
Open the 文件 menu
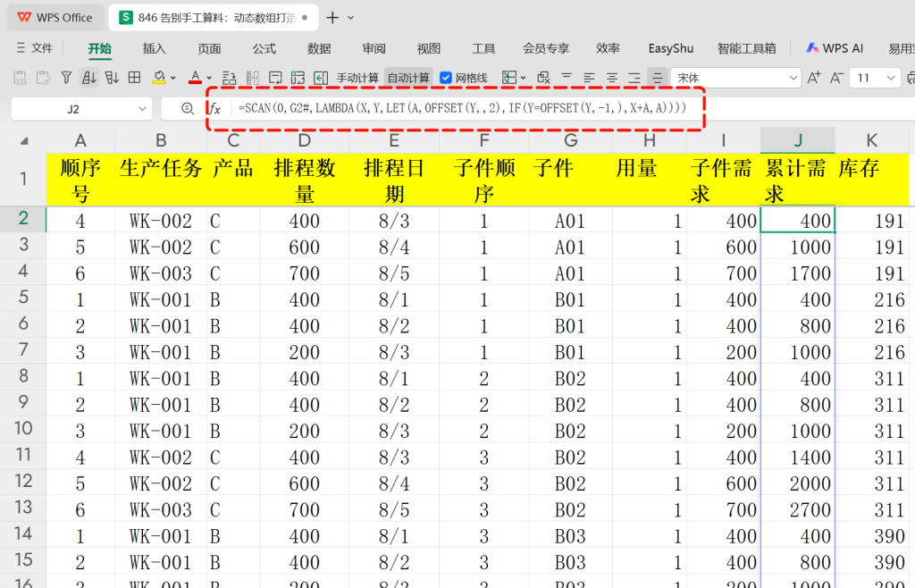pyautogui.click(x=35, y=48)
